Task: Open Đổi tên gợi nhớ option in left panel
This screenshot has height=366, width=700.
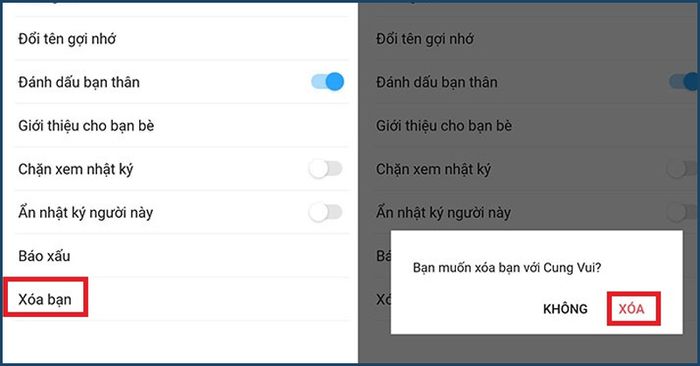Action: pyautogui.click(x=182, y=39)
